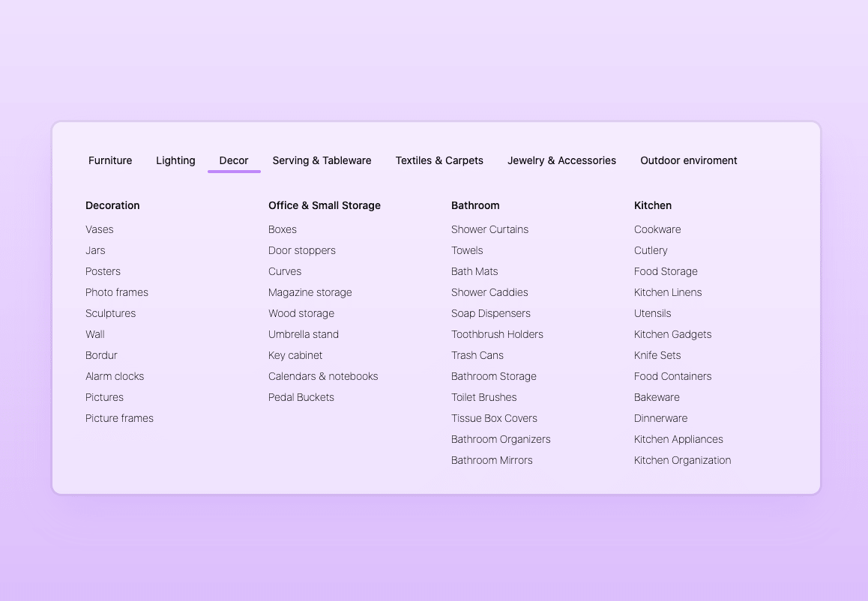Open Shower Curtains link
This screenshot has width=868, height=601.
489,229
